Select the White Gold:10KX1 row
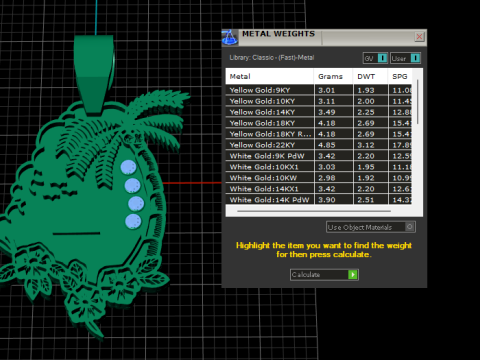The height and width of the screenshot is (360, 480). [x=319, y=167]
